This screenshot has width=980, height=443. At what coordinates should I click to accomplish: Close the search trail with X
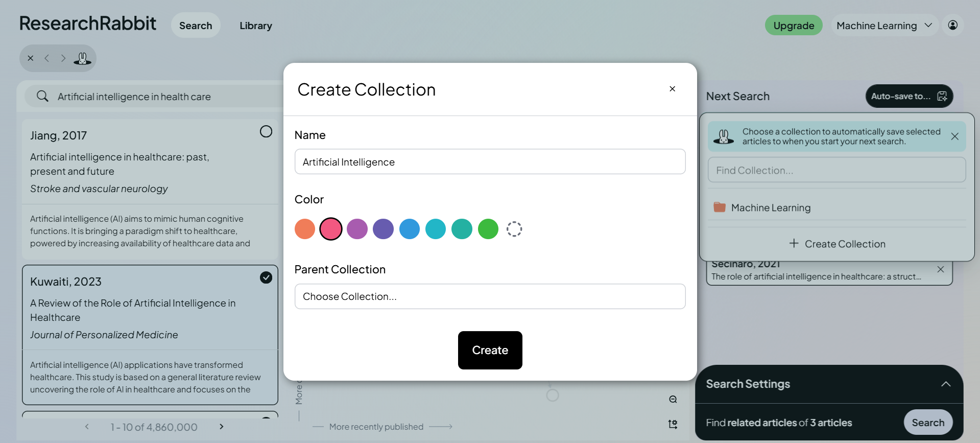pos(31,58)
